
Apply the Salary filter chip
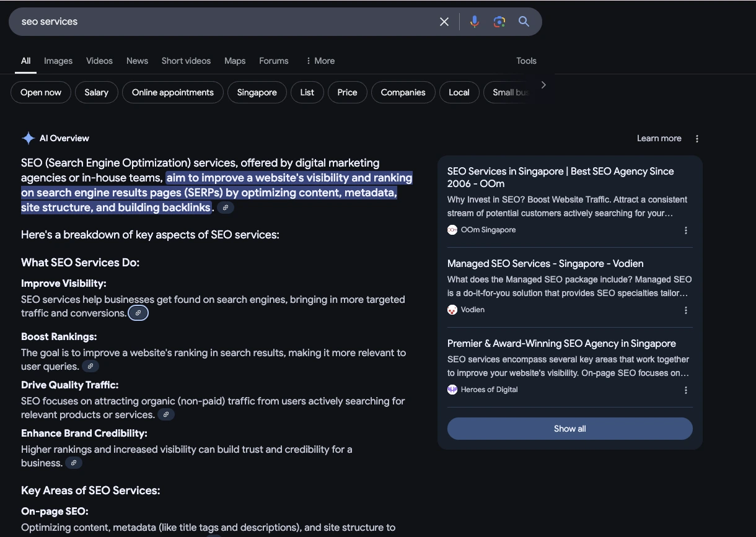pos(97,92)
